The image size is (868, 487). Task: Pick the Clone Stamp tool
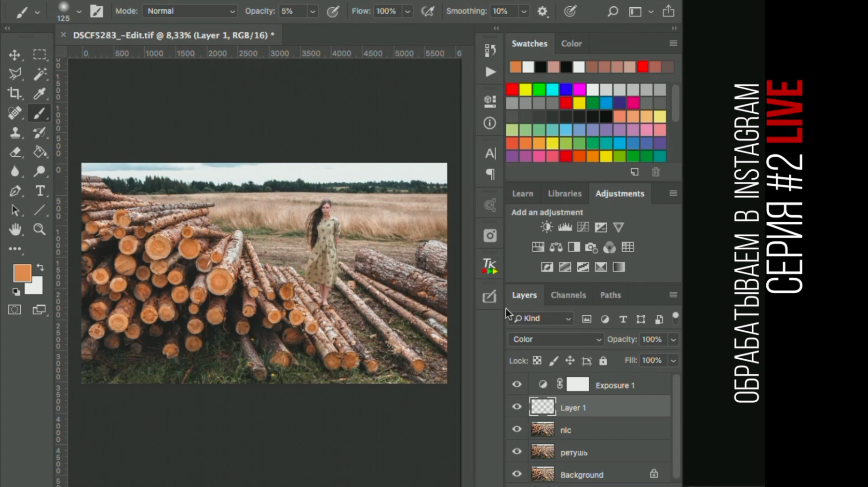pyautogui.click(x=14, y=133)
